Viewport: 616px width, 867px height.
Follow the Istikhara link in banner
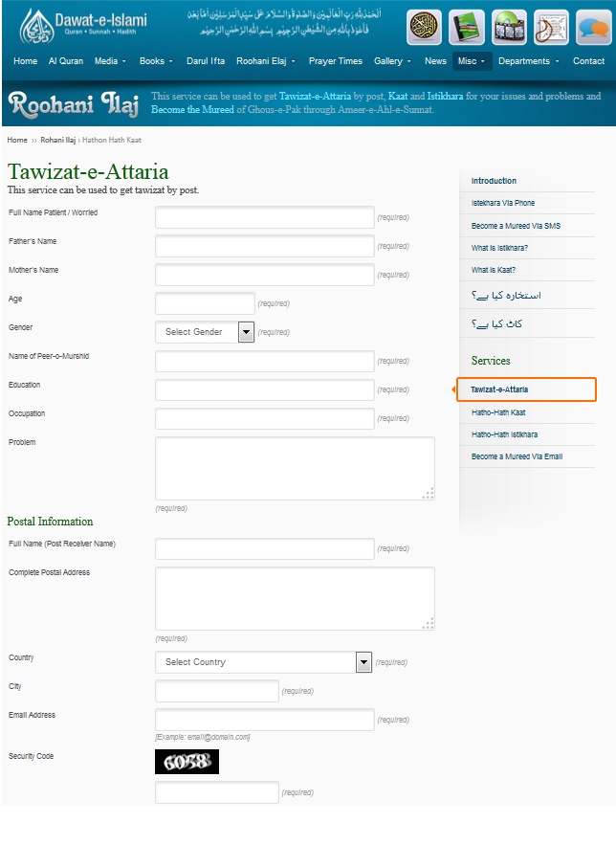pos(446,97)
